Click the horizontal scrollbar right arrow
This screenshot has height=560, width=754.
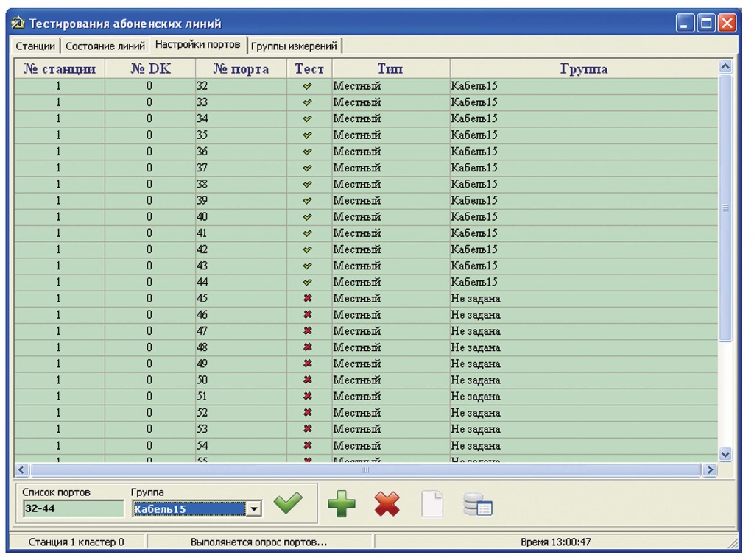[710, 469]
